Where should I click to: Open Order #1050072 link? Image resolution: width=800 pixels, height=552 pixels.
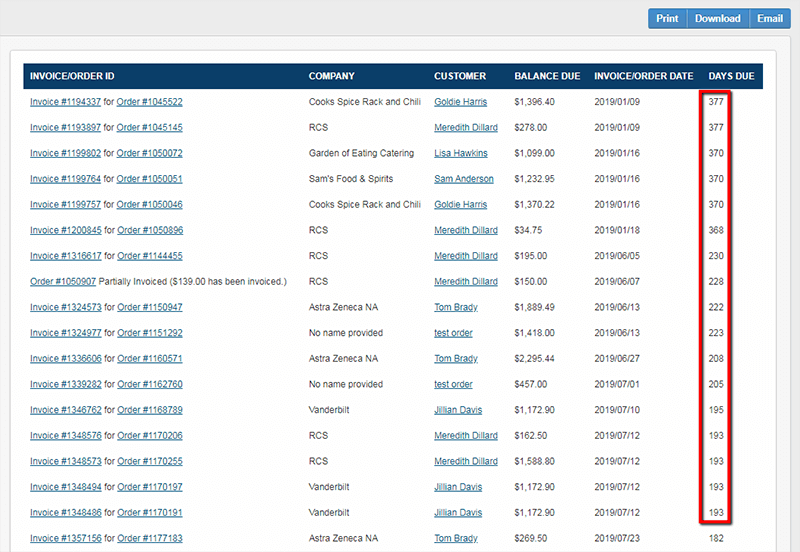click(x=149, y=154)
